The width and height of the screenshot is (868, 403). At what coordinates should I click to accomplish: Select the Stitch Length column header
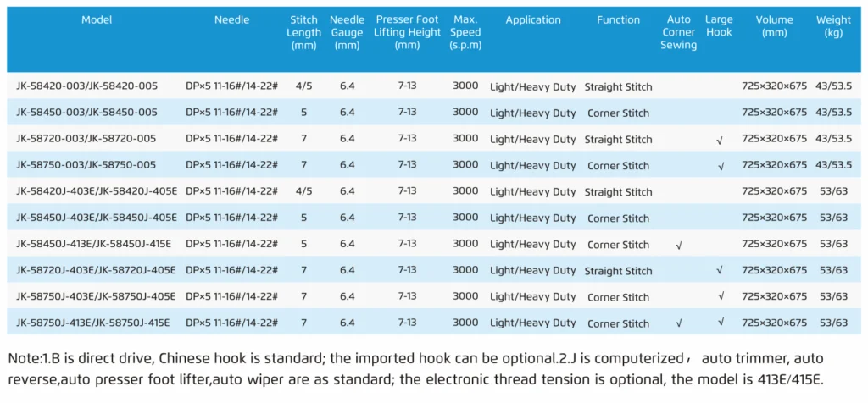click(x=303, y=32)
